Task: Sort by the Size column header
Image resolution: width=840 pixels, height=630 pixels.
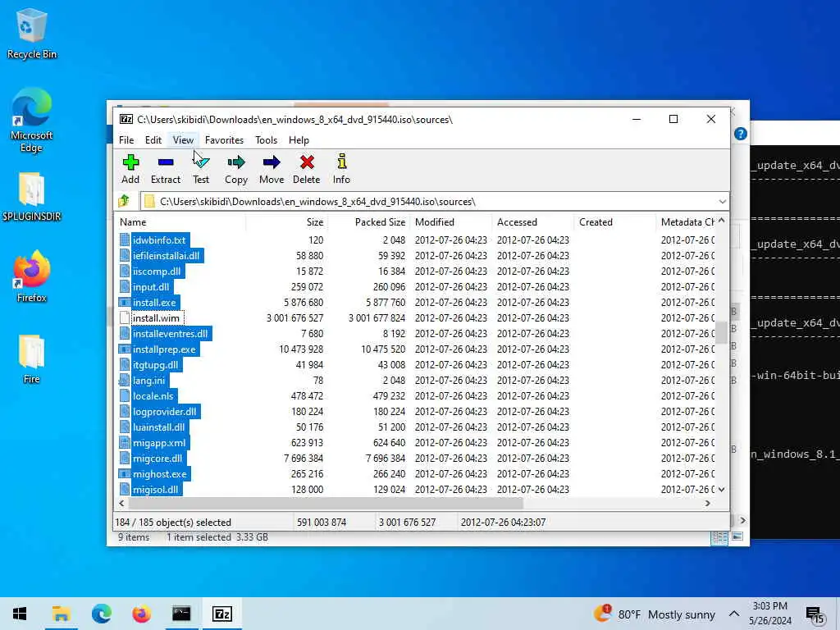Action: [286, 221]
